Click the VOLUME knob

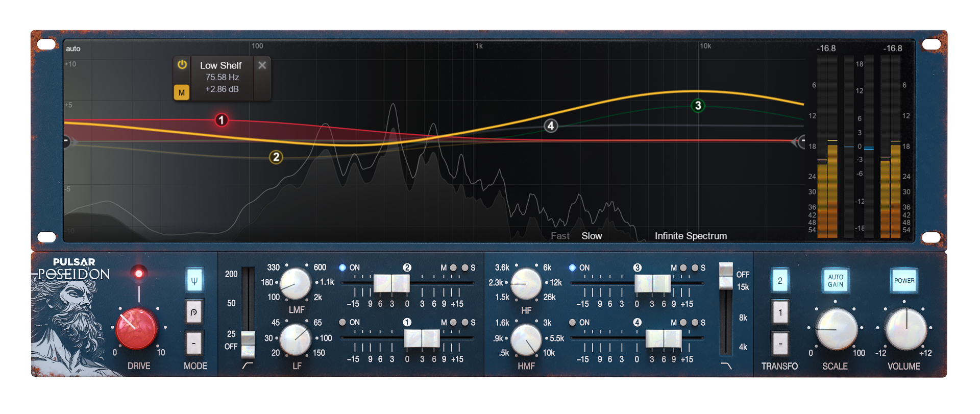pos(906,329)
